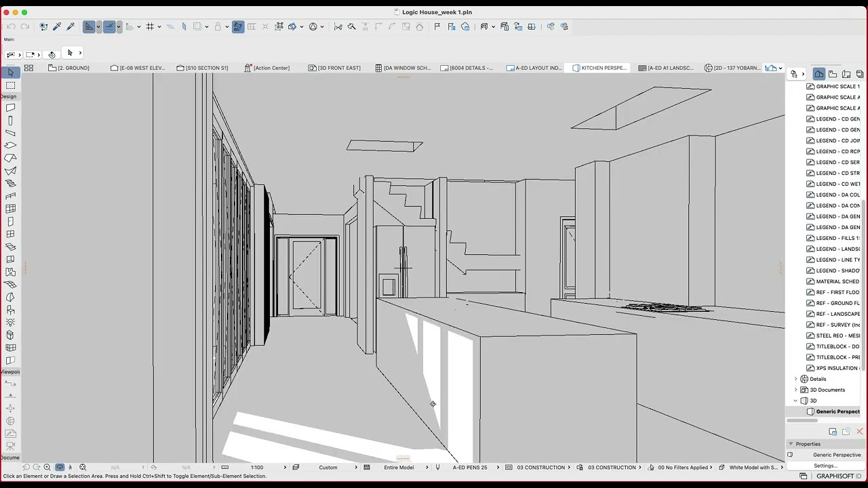Switch to the DA WINDOW SCH tab

pos(402,68)
